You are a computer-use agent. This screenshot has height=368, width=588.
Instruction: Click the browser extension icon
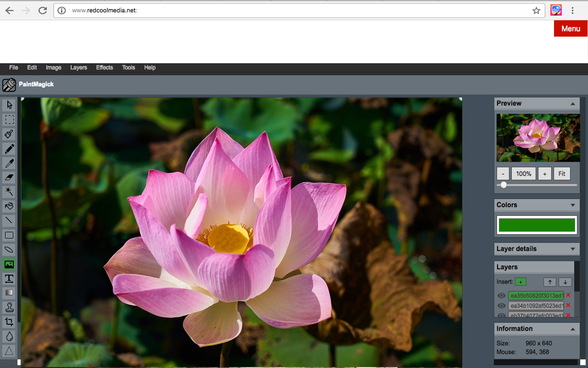[x=556, y=10]
